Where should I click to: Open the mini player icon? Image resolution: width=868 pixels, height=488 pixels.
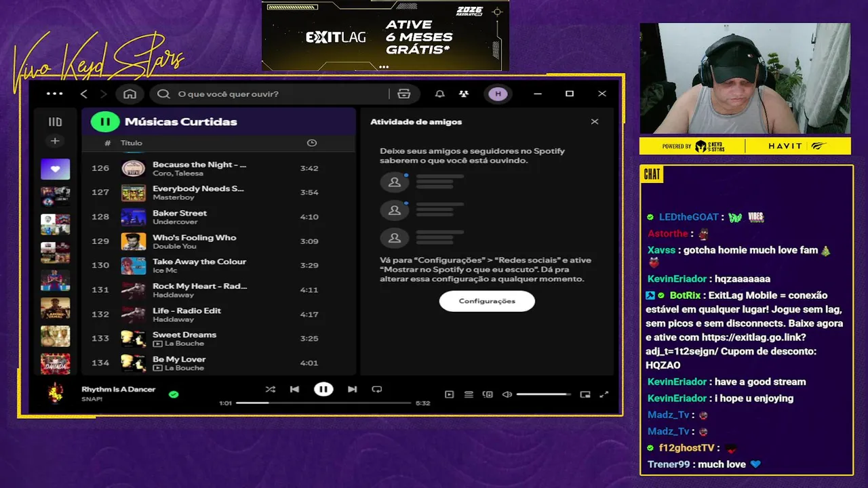coord(585,394)
